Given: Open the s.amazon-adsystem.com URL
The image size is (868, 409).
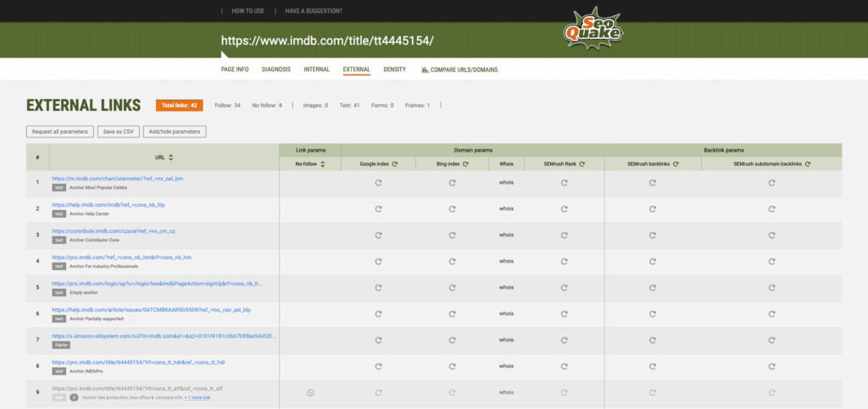Looking at the screenshot, I should click(x=164, y=335).
